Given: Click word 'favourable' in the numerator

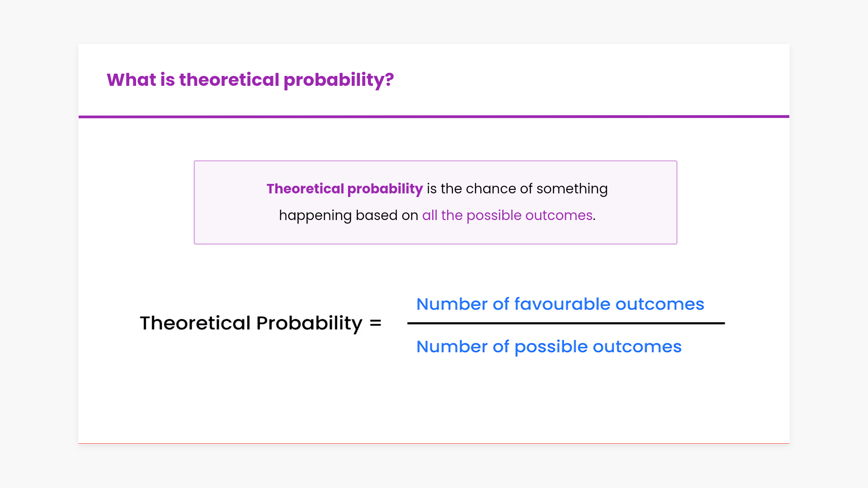Looking at the screenshot, I should tap(562, 304).
